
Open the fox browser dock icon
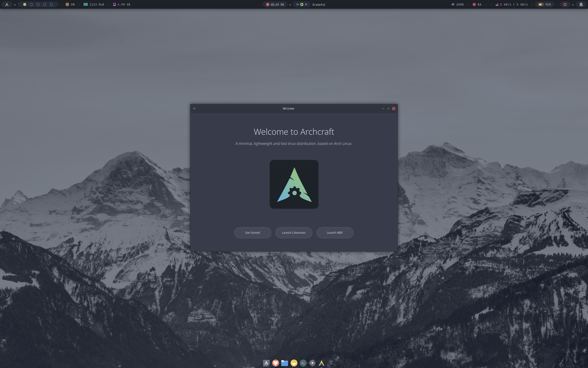(275, 363)
